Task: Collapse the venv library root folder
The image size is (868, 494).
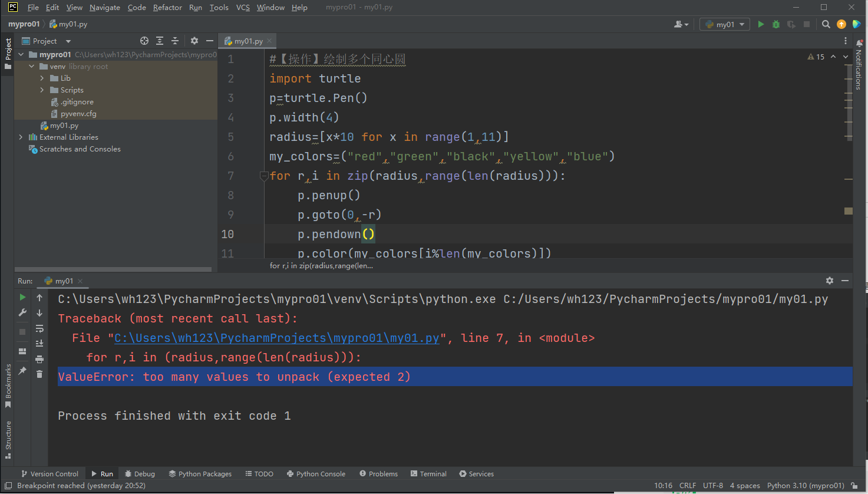Action: click(32, 66)
